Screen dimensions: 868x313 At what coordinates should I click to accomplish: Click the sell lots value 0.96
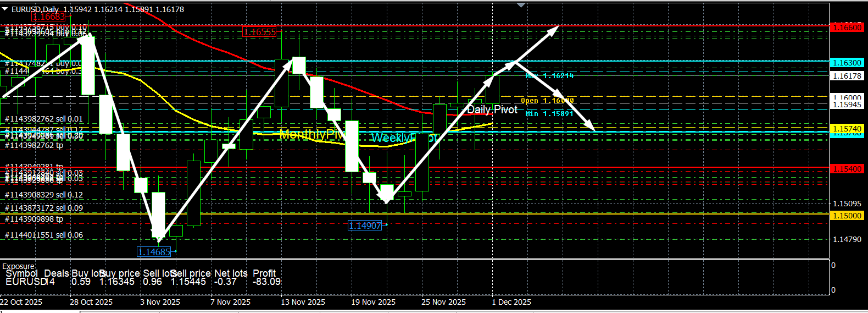[153, 282]
